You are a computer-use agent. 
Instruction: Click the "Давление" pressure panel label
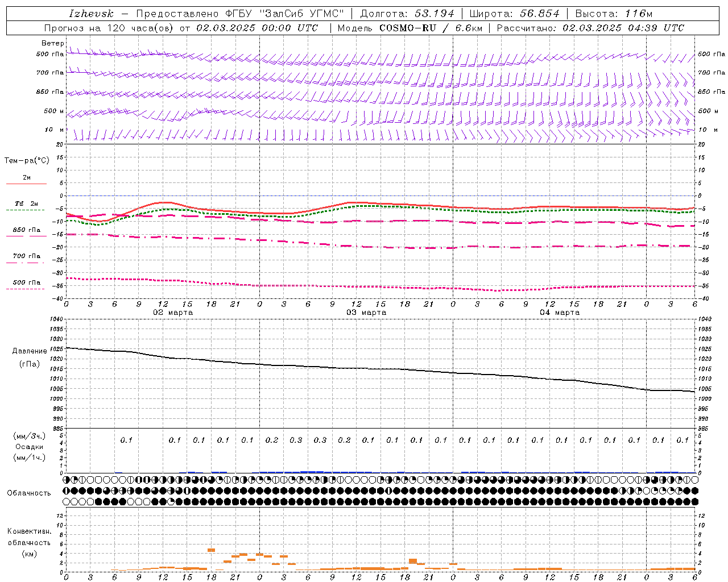coord(30,351)
